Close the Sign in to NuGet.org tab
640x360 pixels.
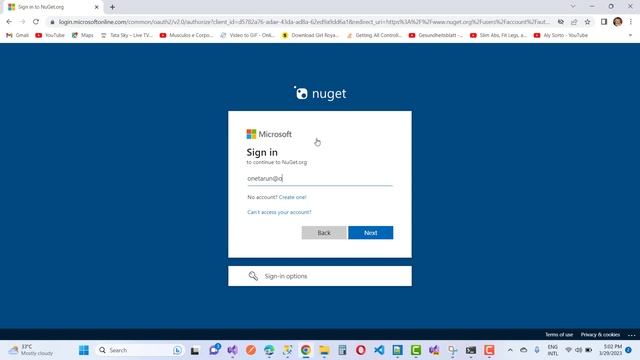(x=97, y=7)
